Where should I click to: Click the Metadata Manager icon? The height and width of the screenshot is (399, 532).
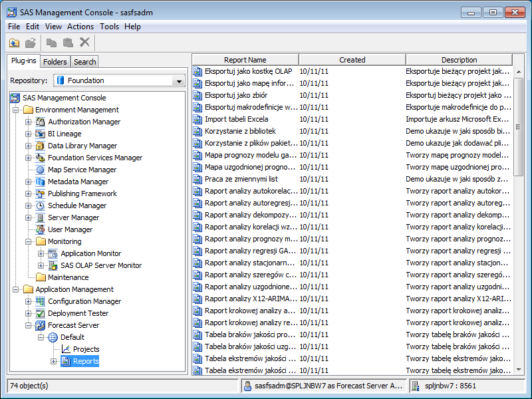41,182
